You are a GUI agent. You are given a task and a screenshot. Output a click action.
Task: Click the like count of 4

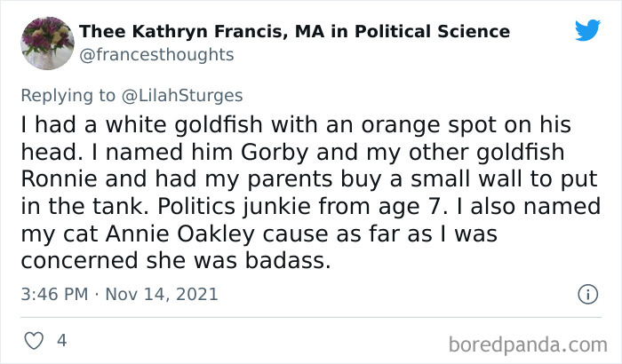click(61, 340)
